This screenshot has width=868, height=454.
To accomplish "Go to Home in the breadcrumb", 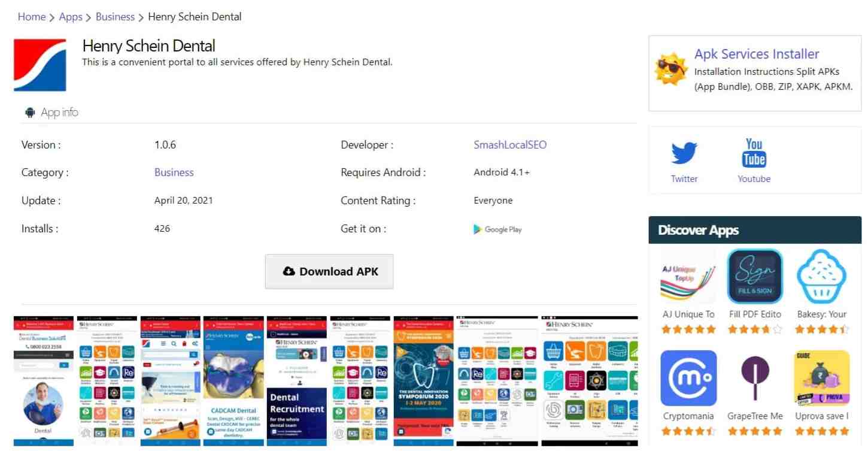I will pos(32,17).
